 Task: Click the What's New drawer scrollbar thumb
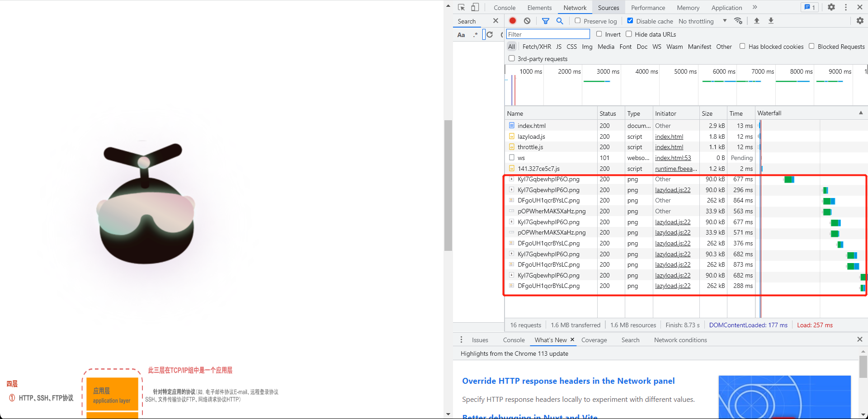click(x=863, y=367)
